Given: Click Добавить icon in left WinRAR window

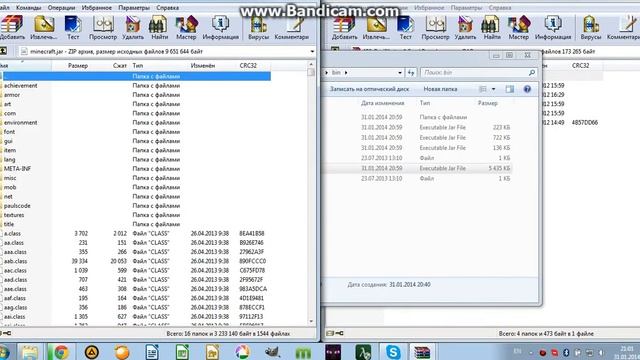Looking at the screenshot, I should point(11,24).
